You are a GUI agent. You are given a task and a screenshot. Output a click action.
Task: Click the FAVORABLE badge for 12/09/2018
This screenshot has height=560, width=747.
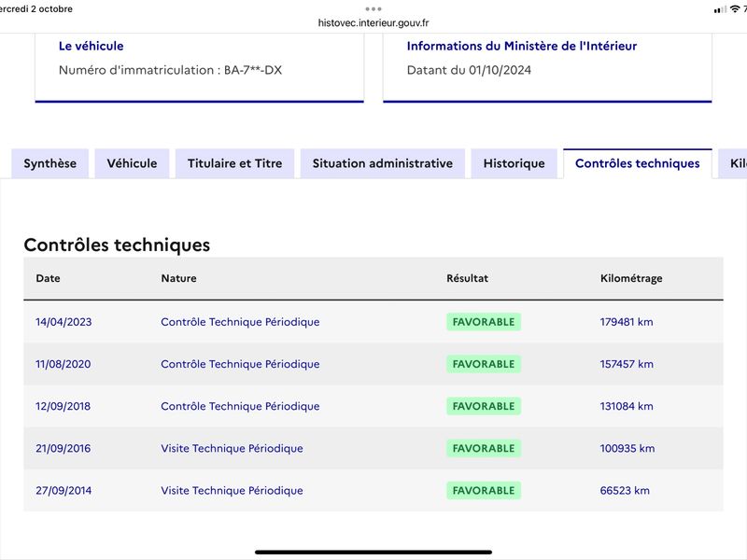pos(484,406)
